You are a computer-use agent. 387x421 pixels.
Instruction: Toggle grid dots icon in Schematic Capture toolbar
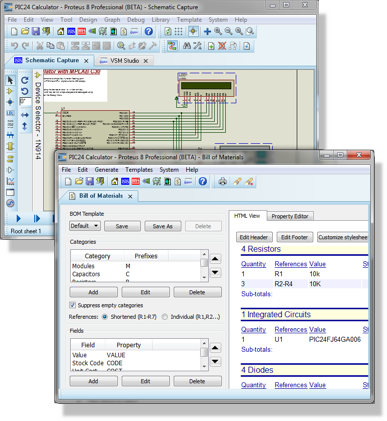(179, 31)
